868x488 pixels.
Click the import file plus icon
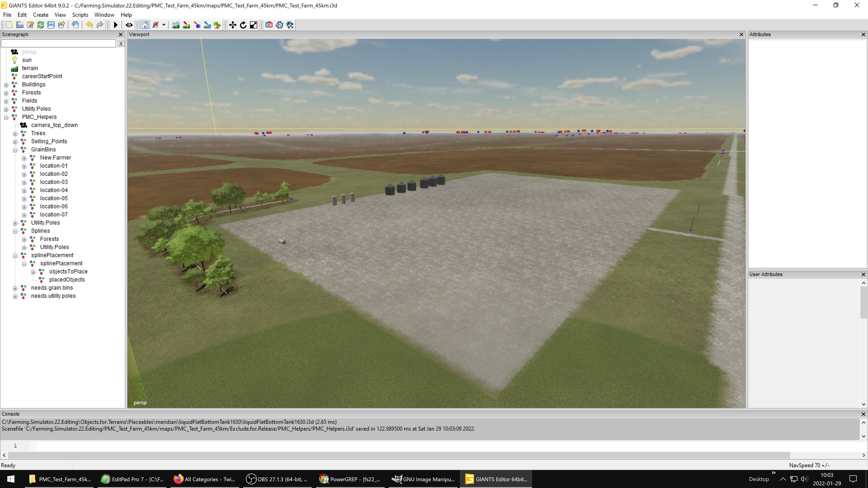point(75,25)
